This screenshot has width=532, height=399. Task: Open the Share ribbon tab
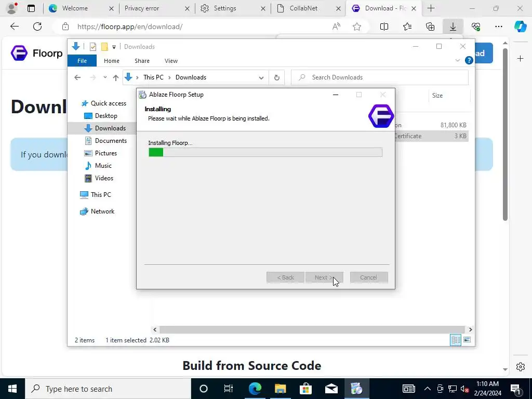click(x=142, y=61)
